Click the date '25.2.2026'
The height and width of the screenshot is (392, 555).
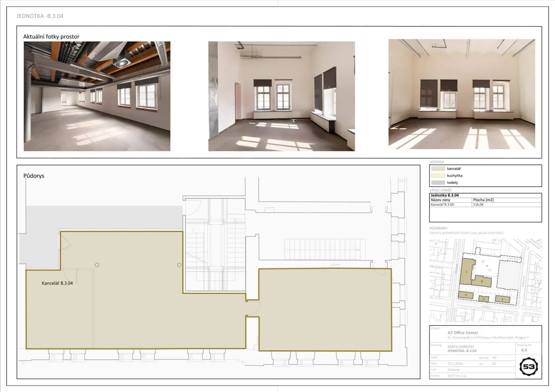pos(455,364)
